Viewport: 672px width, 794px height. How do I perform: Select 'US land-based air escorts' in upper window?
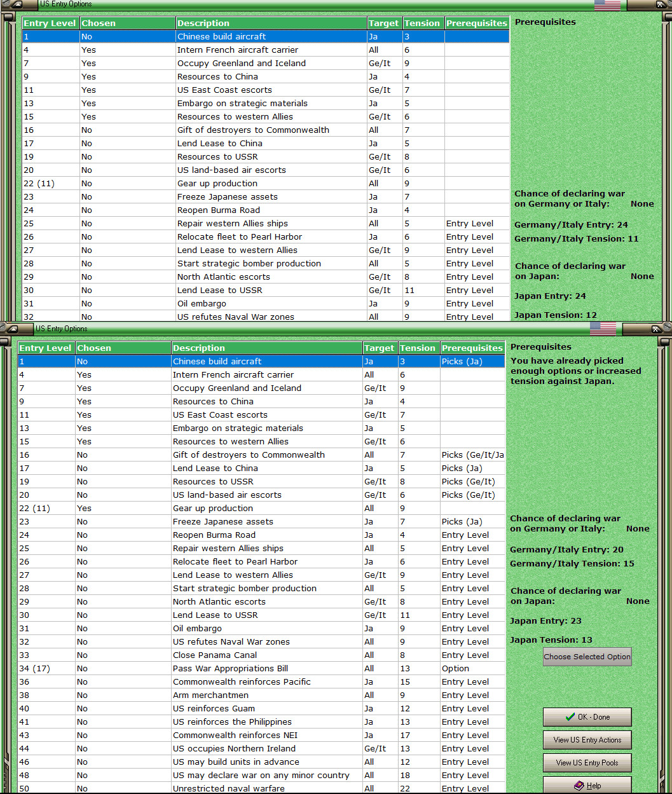click(x=266, y=170)
